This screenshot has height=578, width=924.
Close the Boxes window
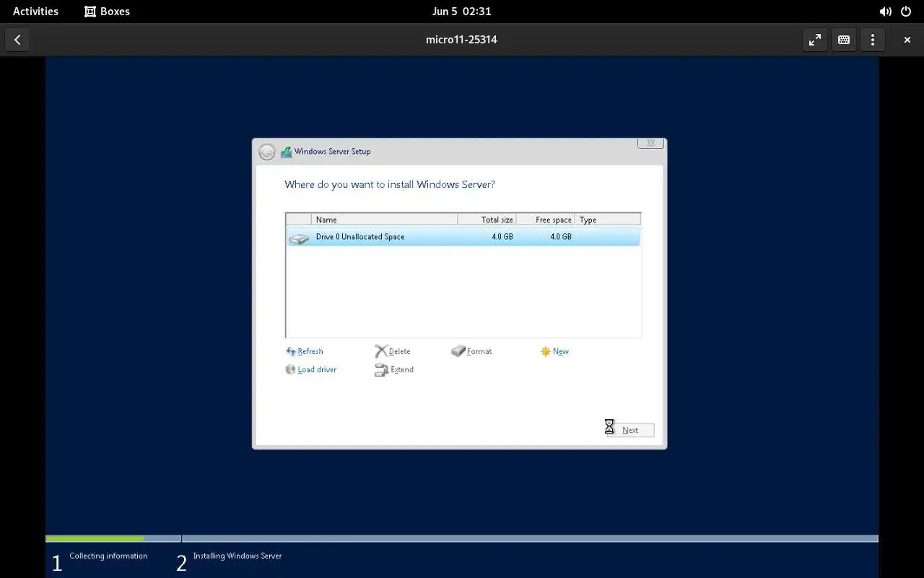pyautogui.click(x=907, y=40)
